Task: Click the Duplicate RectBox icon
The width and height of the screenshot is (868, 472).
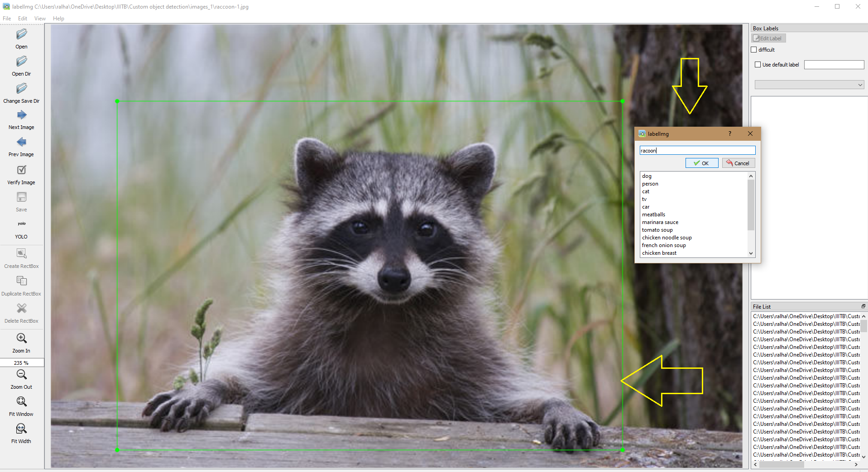Action: tap(21, 284)
